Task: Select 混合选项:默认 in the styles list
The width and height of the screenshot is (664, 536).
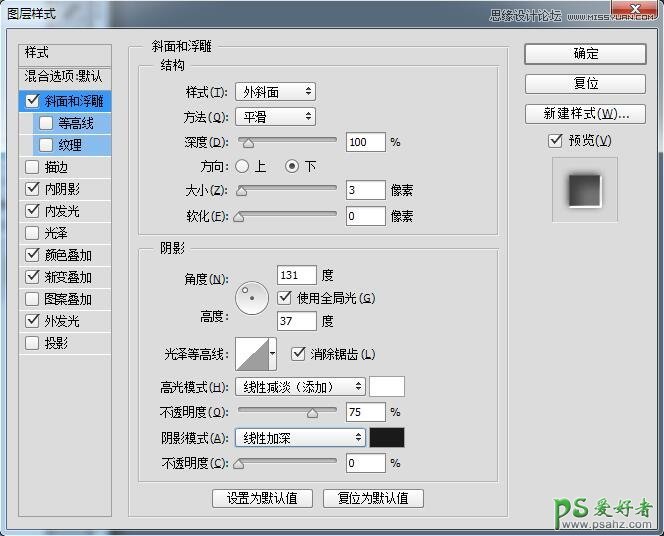Action: pos(63,77)
